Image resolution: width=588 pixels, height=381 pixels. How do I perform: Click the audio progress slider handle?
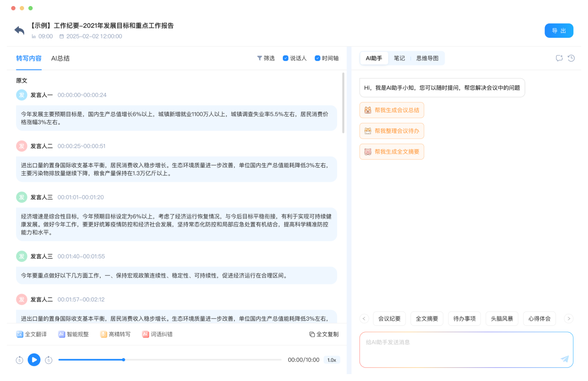123,359
